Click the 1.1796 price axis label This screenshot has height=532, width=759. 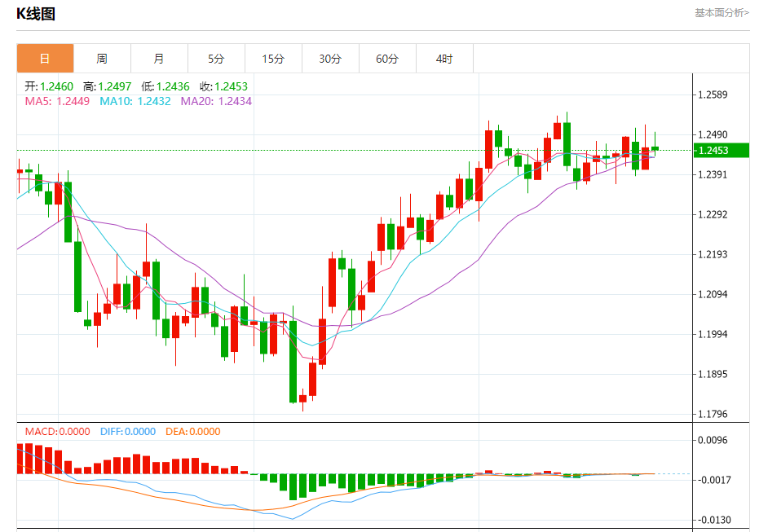713,414
